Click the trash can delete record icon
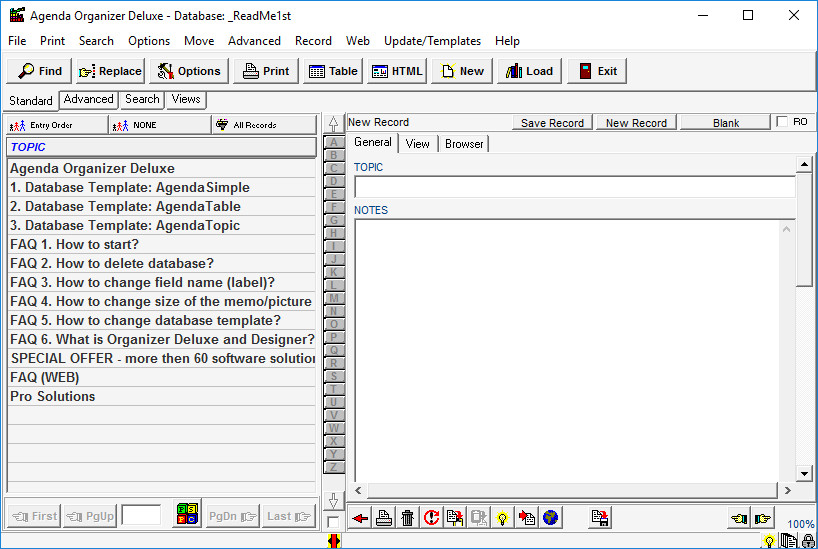 407,518
